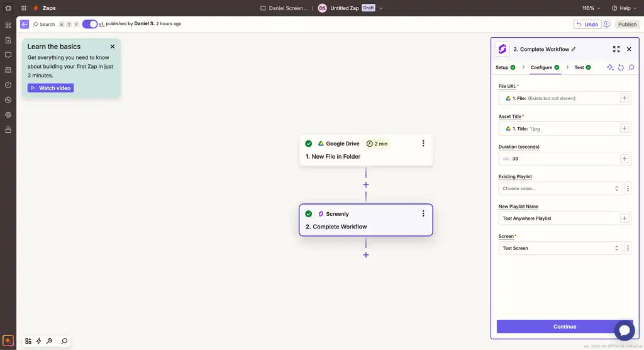Click the Screenly app logo in panel

click(502, 49)
